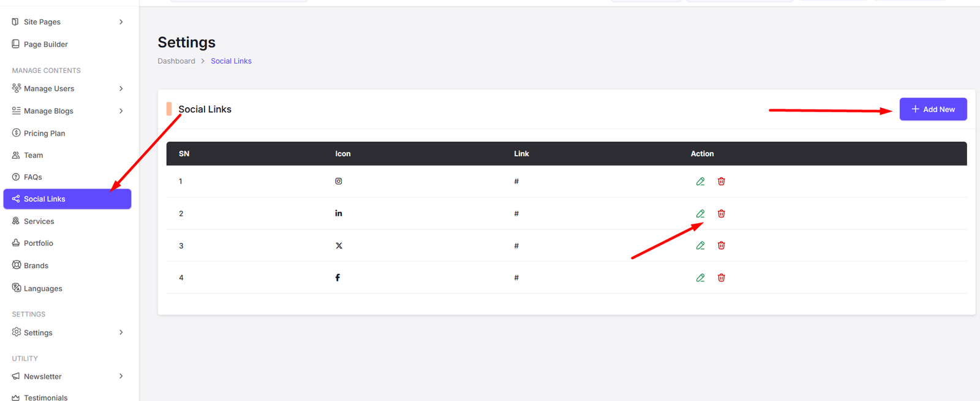Go to the Portfolio section
The width and height of the screenshot is (980, 401).
(38, 243)
